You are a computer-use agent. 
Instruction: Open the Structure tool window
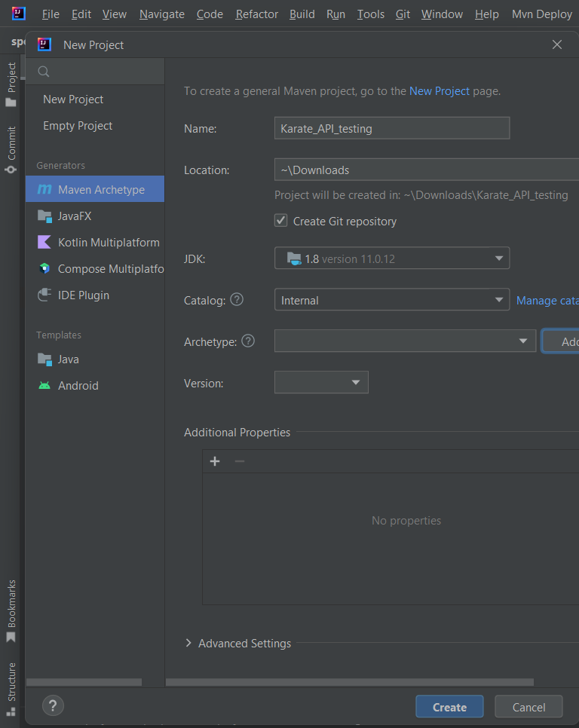coord(11,690)
